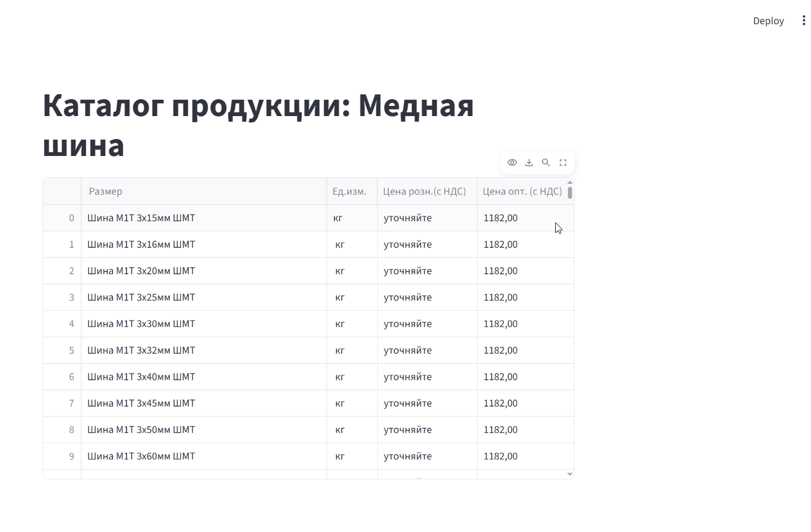Click кг cell in 3х15мм row
The height and width of the screenshot is (532, 811).
352,218
